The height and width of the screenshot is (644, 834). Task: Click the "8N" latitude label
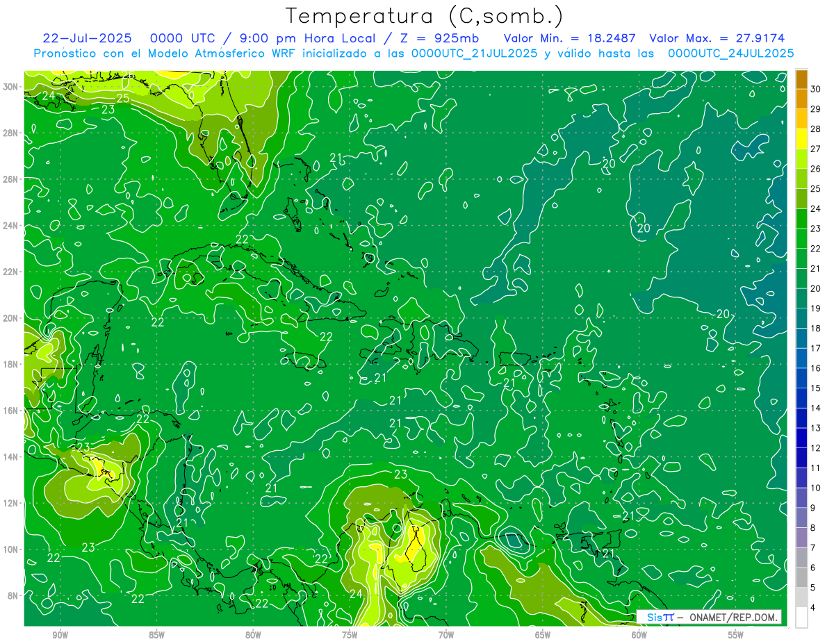(x=14, y=595)
